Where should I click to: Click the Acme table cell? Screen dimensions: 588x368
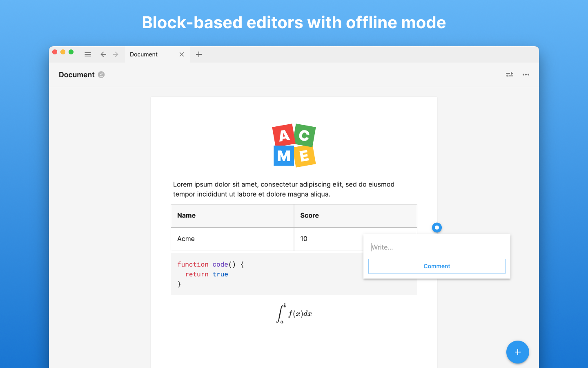click(232, 239)
